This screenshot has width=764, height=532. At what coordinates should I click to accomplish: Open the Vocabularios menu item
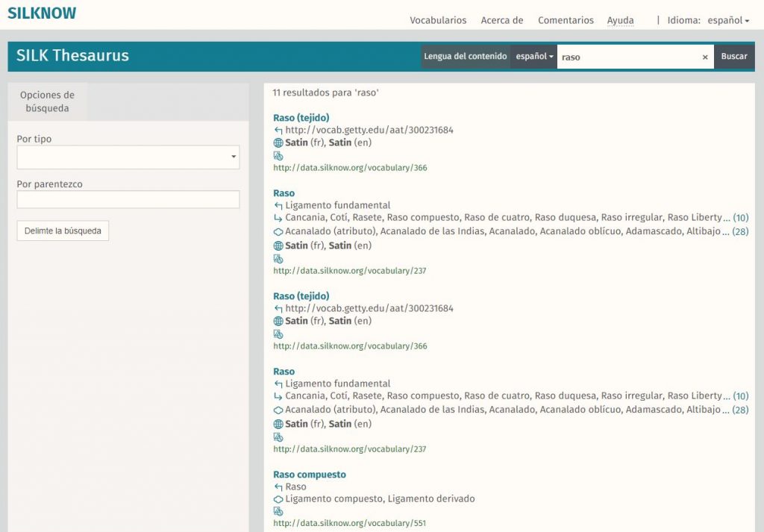[438, 21]
